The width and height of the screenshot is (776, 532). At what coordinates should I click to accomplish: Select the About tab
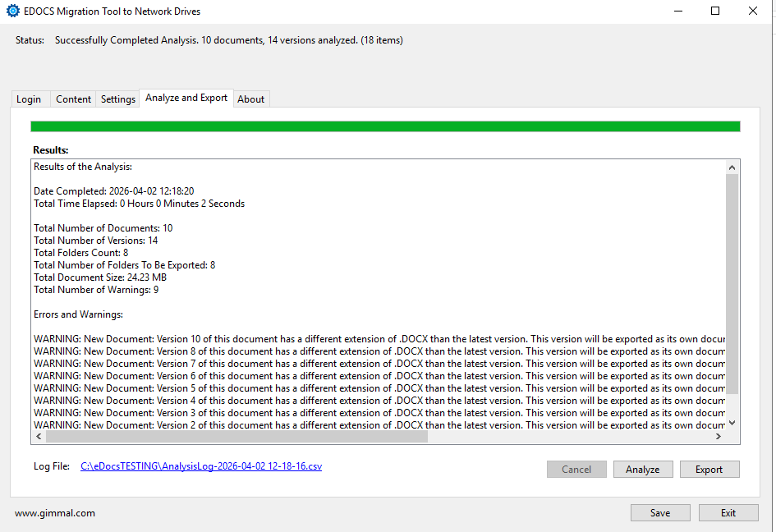pyautogui.click(x=250, y=99)
